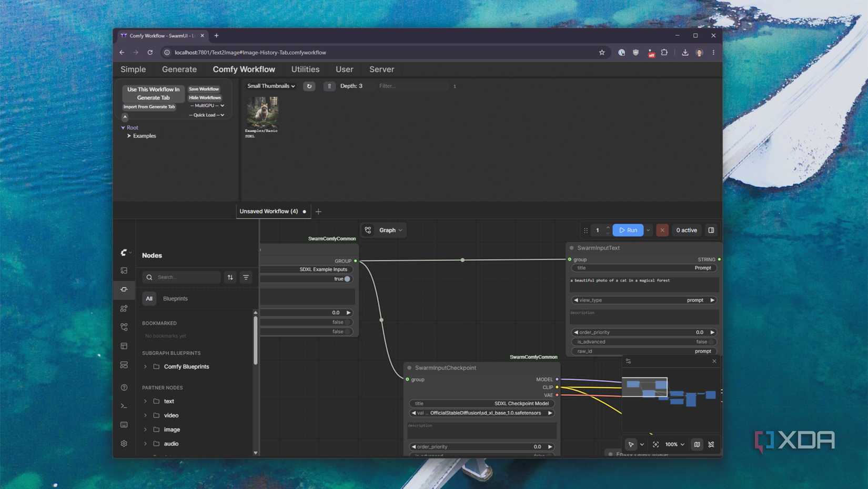Toggle the first 'false' switch in group node
Screen dimensions: 868x489
click(x=348, y=322)
